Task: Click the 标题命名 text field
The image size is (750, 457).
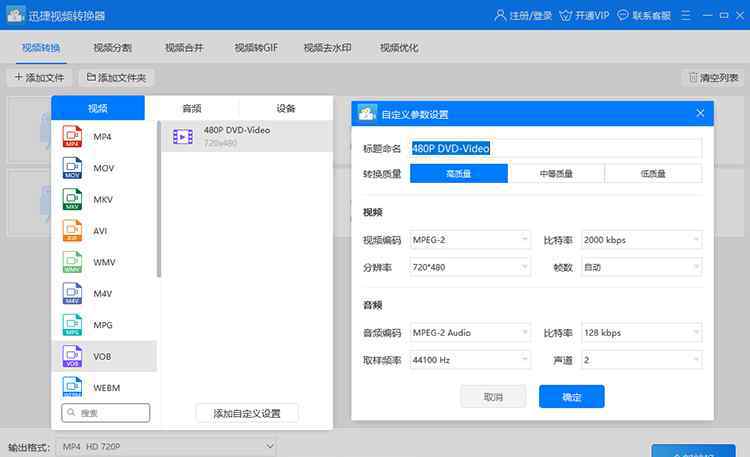Action: click(x=555, y=148)
